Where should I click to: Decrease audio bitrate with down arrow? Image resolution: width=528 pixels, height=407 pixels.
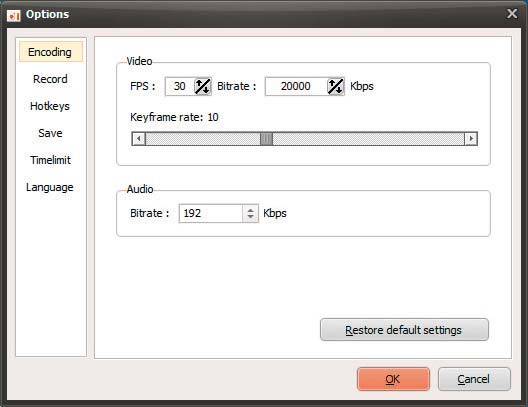(250, 217)
